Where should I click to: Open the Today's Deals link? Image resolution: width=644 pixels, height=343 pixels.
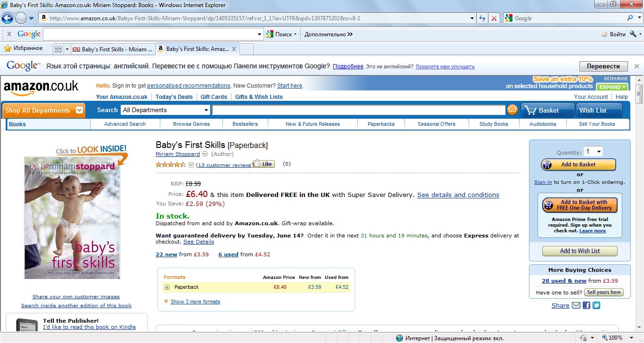click(x=174, y=97)
